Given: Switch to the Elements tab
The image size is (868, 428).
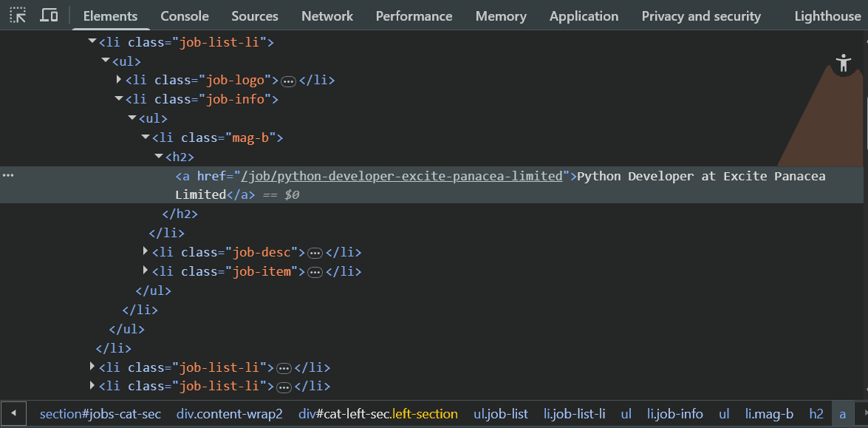Looking at the screenshot, I should click(110, 16).
